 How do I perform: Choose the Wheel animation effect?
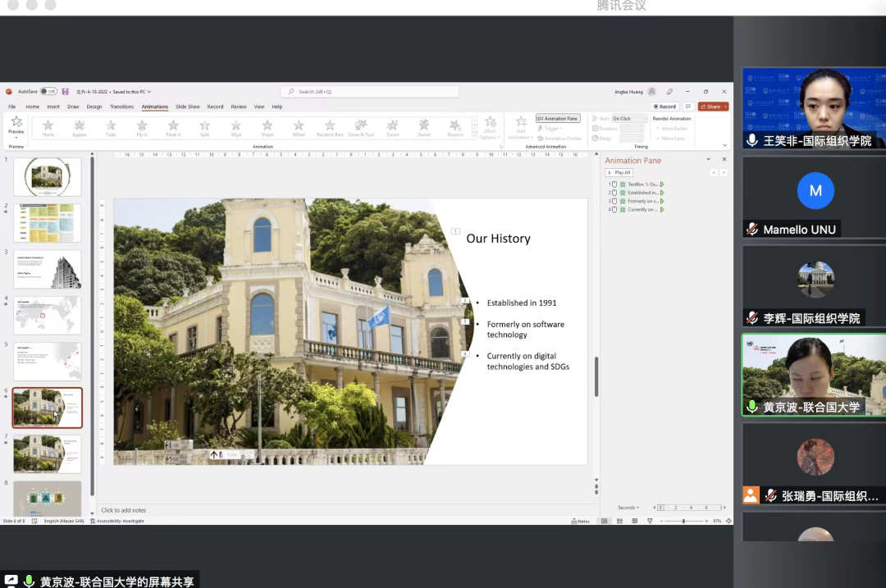tap(299, 126)
